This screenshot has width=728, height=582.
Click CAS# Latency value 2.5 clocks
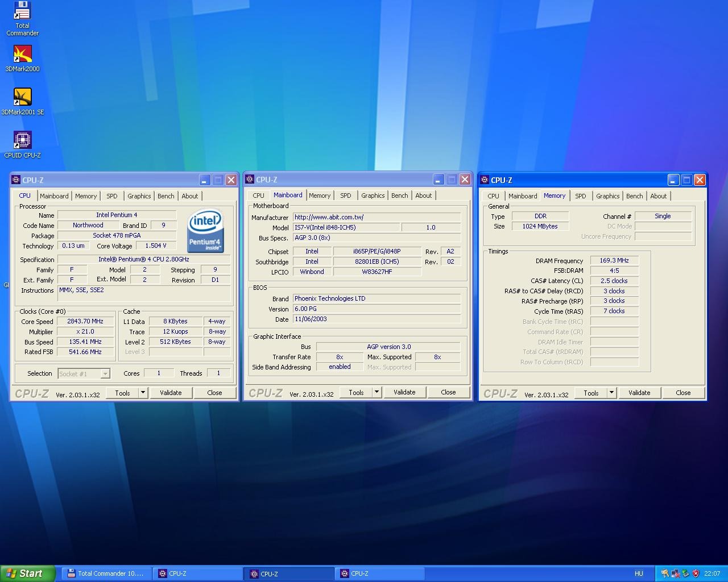point(614,281)
